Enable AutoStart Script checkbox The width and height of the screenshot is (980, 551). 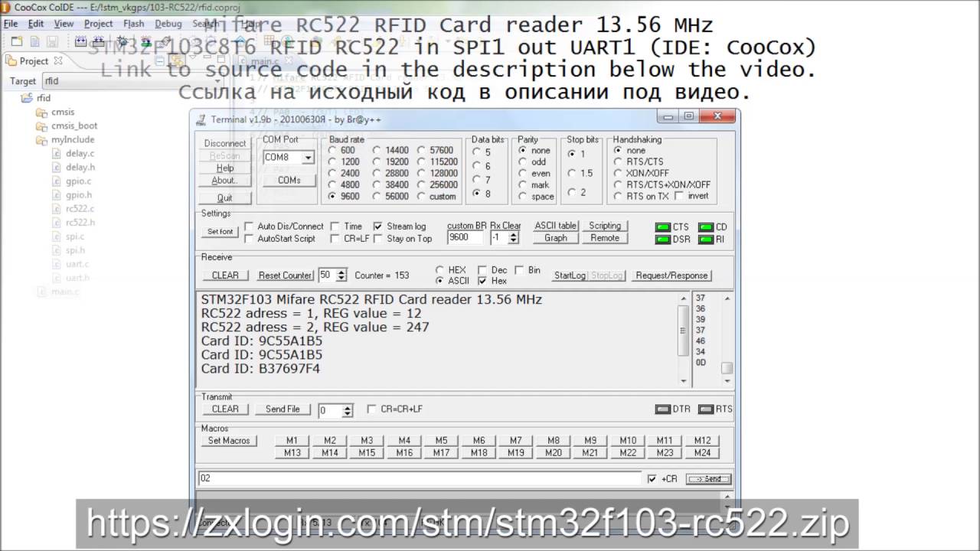tap(249, 239)
